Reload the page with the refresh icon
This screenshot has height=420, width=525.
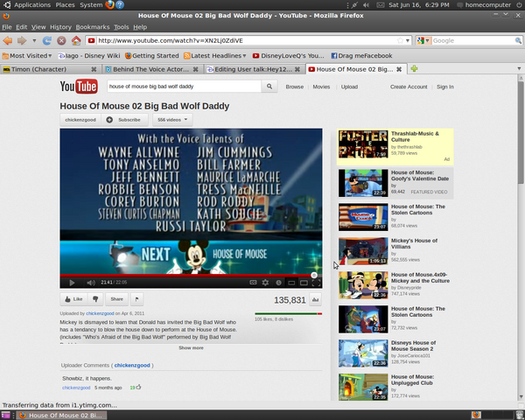[x=47, y=40]
